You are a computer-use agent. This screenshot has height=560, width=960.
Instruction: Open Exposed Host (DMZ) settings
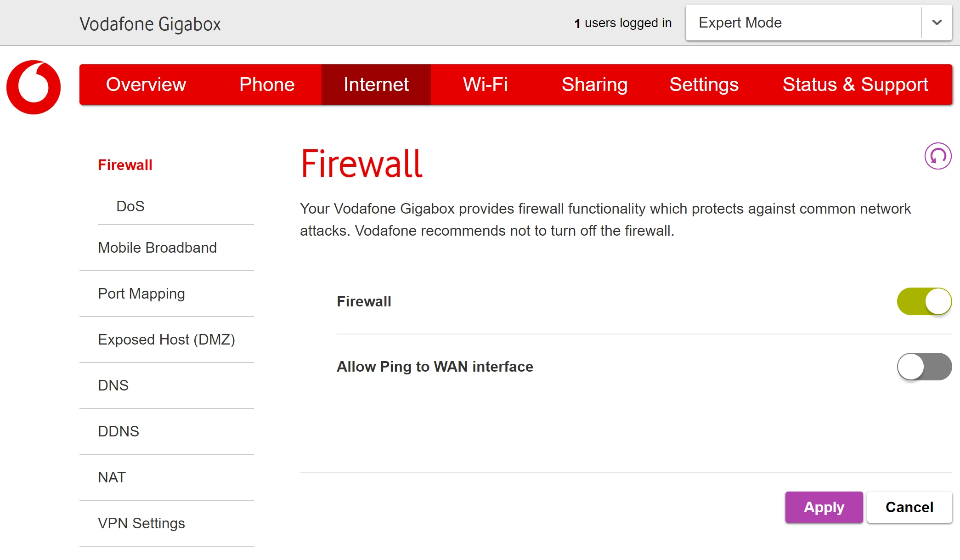[x=166, y=339]
